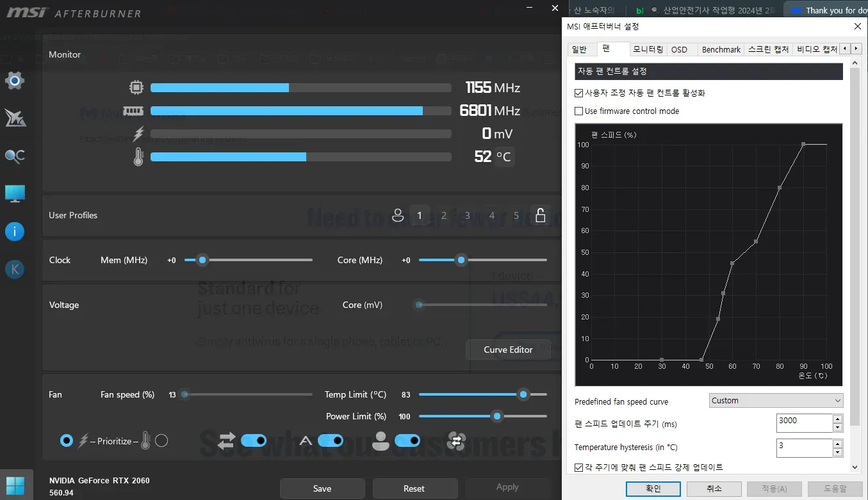Select user profile 1

[x=420, y=216]
